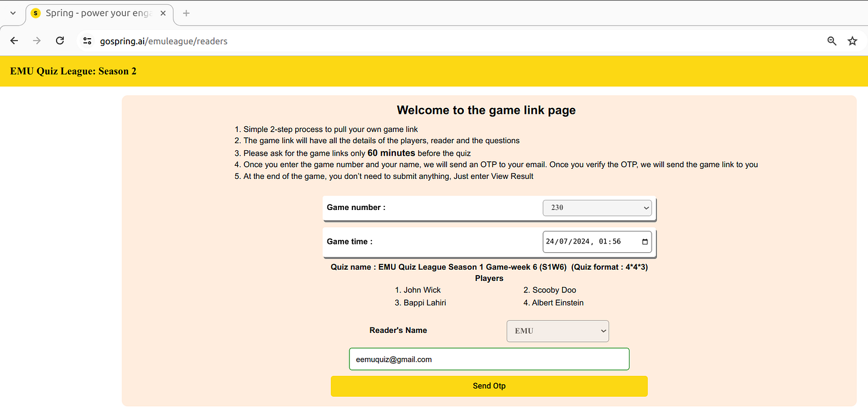The image size is (868, 417).
Task: Go back to the previous page
Action: (x=14, y=41)
